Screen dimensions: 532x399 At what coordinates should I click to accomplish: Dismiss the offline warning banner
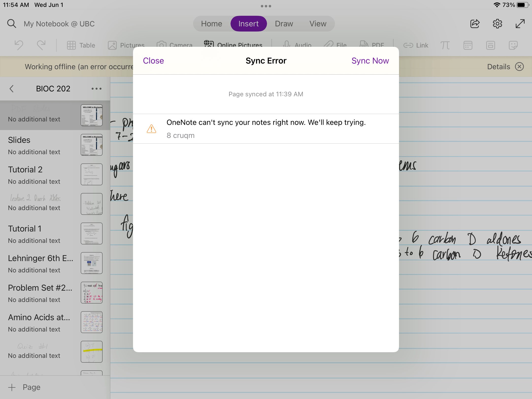[519, 66]
